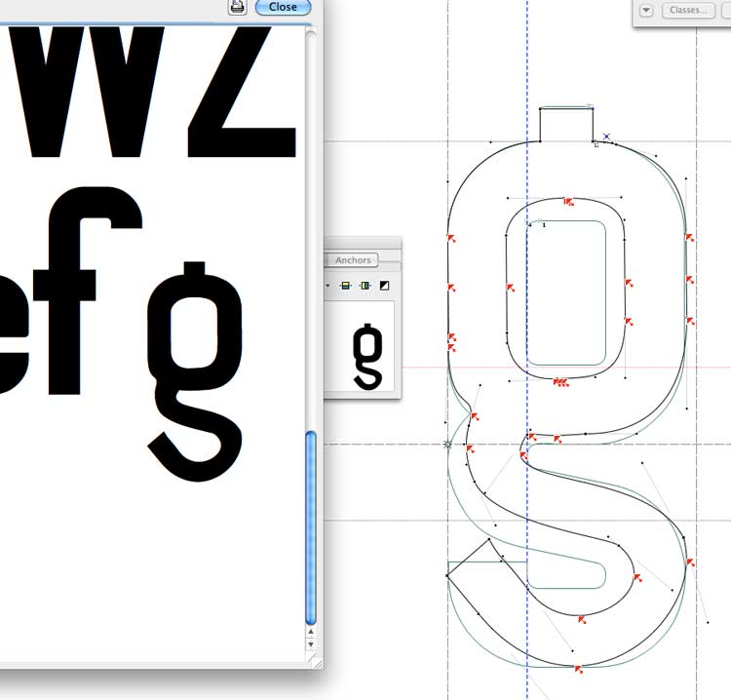Click the horizontal metrics icon in Anchors panel

tap(345, 286)
